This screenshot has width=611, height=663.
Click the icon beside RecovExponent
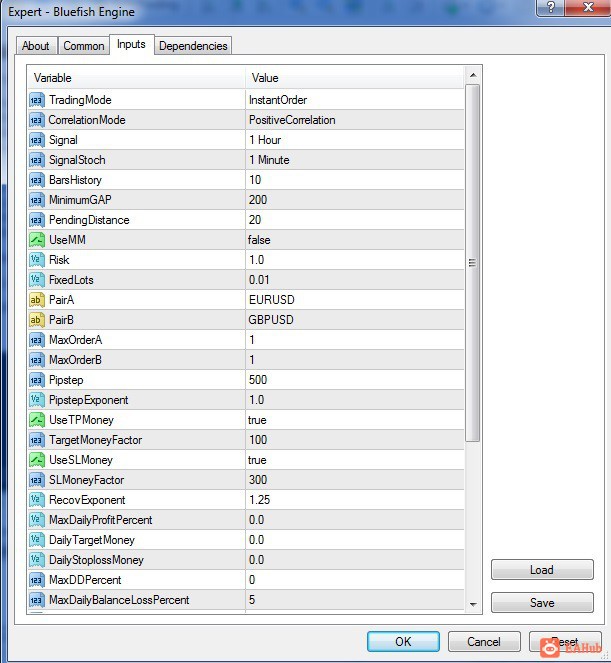[36, 500]
